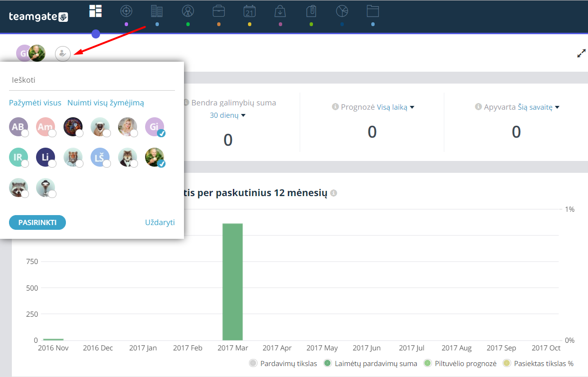
Task: Click info icon beside Prognozė
Action: (x=335, y=107)
